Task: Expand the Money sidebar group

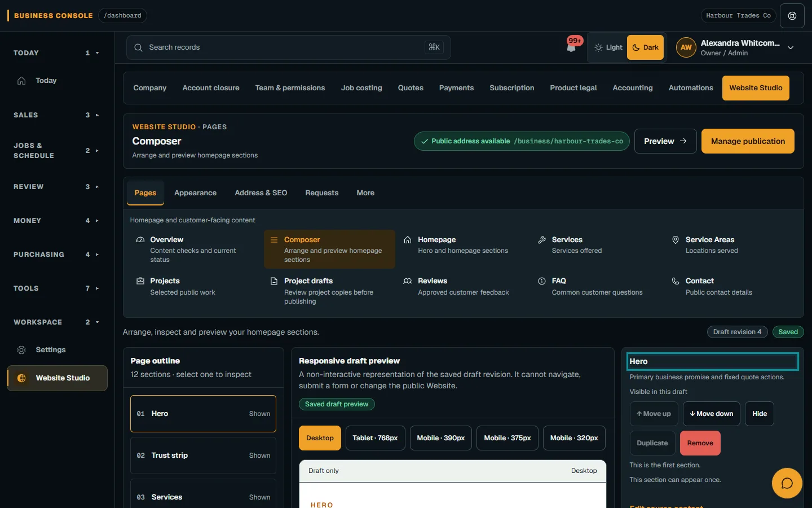Action: (x=57, y=221)
